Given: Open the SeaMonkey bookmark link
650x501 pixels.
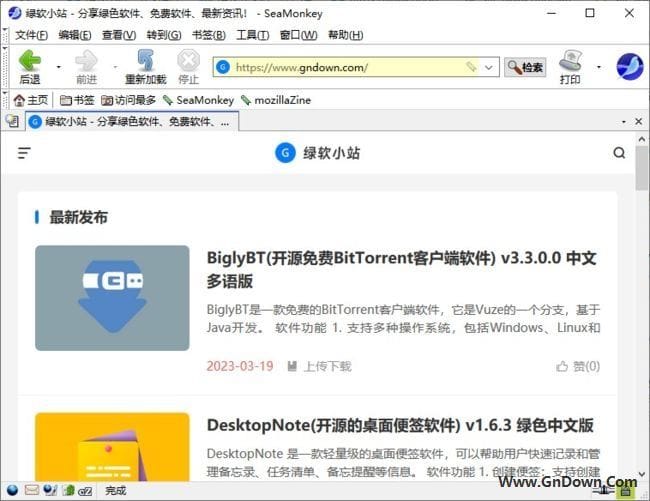Looking at the screenshot, I should 199,100.
